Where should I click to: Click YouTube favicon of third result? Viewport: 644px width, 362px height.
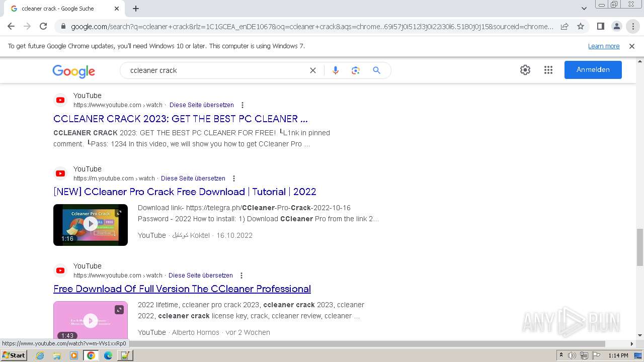tap(60, 270)
